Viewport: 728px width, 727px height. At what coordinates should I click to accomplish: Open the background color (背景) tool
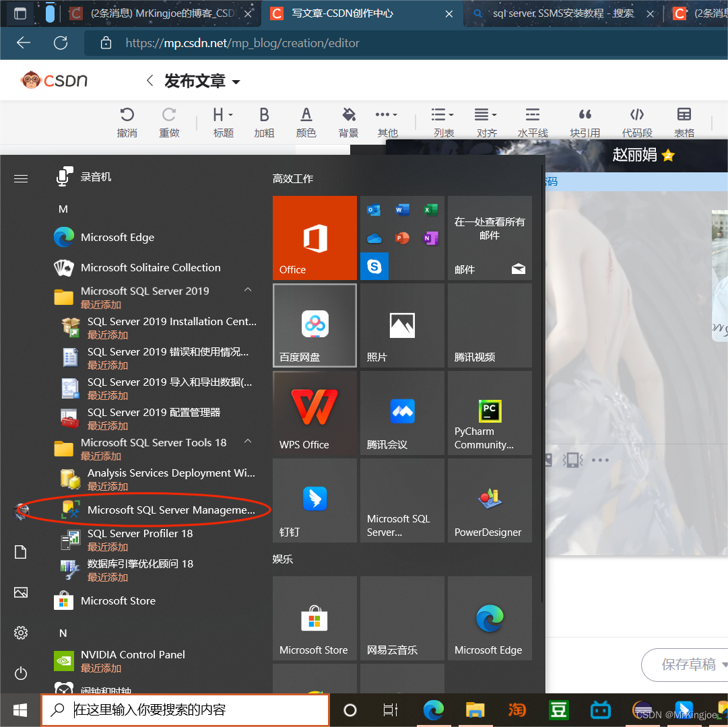tap(348, 122)
